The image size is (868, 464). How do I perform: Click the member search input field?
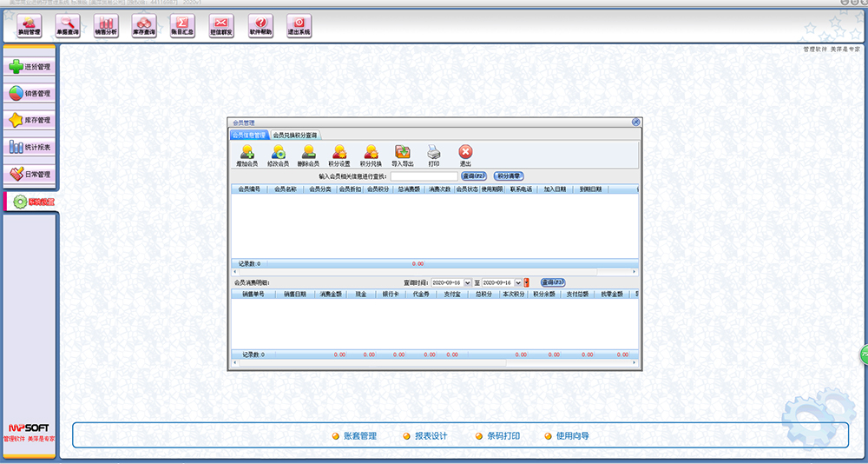(x=424, y=176)
